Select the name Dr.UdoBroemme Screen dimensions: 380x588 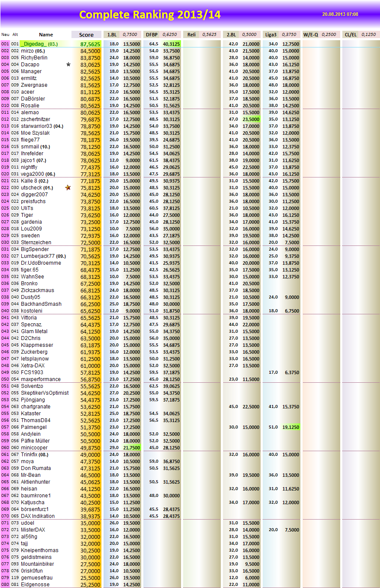(x=41, y=263)
